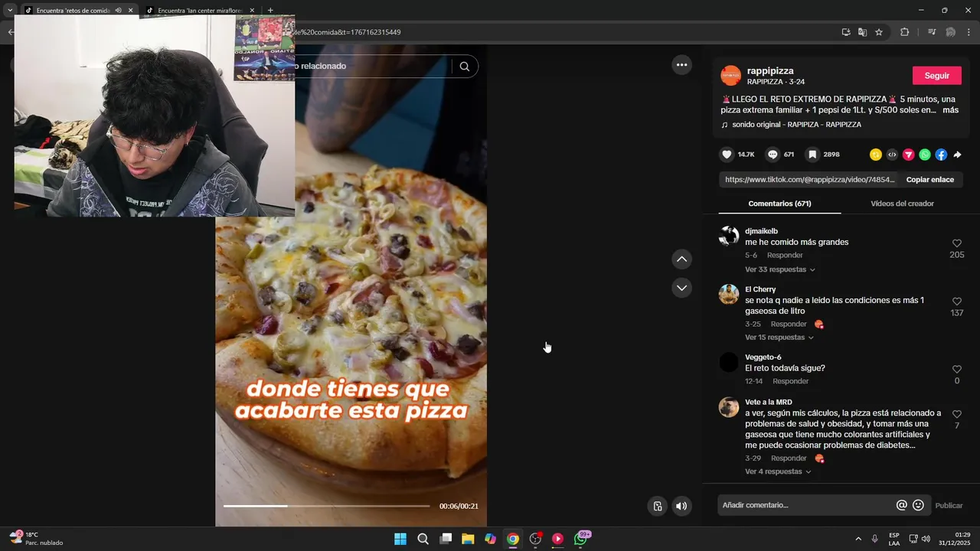Mute the tab via speaker icon
980x551 pixels.
click(x=118, y=11)
